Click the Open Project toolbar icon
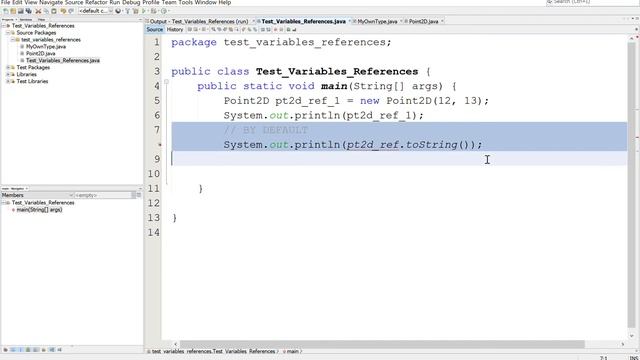640x360 pixels. coord(20,11)
